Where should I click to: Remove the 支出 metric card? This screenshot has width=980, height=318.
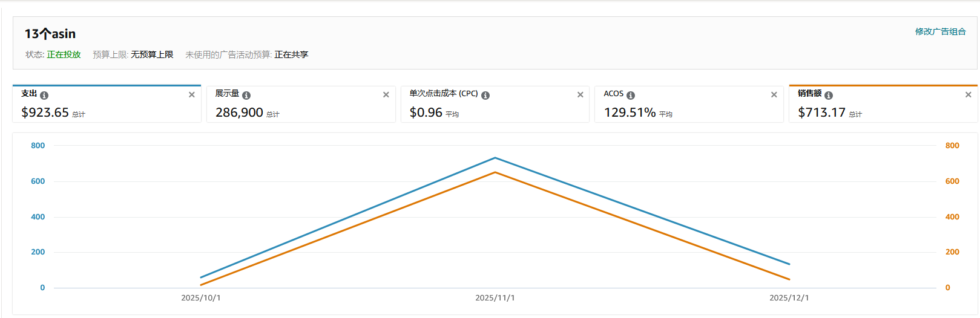coord(192,95)
